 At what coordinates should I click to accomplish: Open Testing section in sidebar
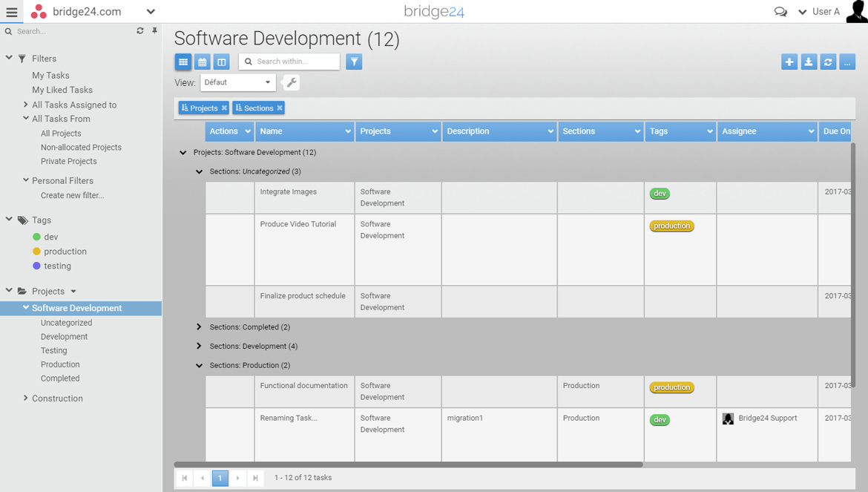[x=53, y=350]
